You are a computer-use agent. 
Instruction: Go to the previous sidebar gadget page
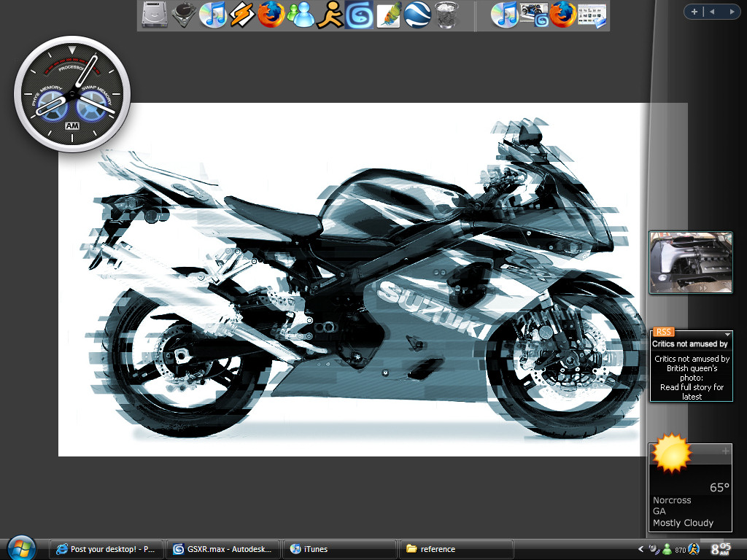(x=712, y=12)
